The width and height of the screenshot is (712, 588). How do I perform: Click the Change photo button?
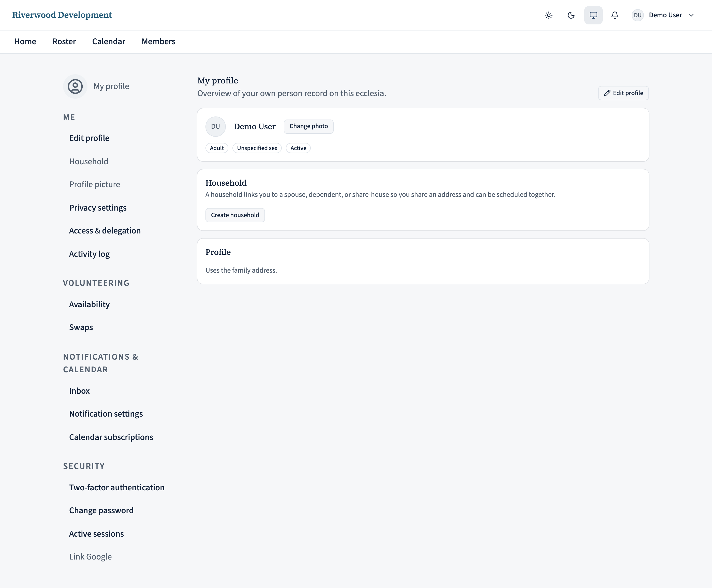coord(308,126)
